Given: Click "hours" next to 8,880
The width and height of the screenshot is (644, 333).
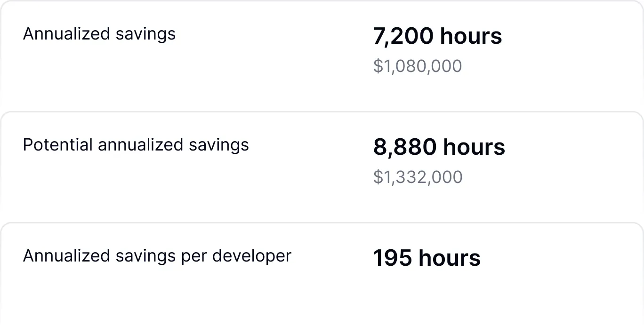Looking at the screenshot, I should coord(474,147).
